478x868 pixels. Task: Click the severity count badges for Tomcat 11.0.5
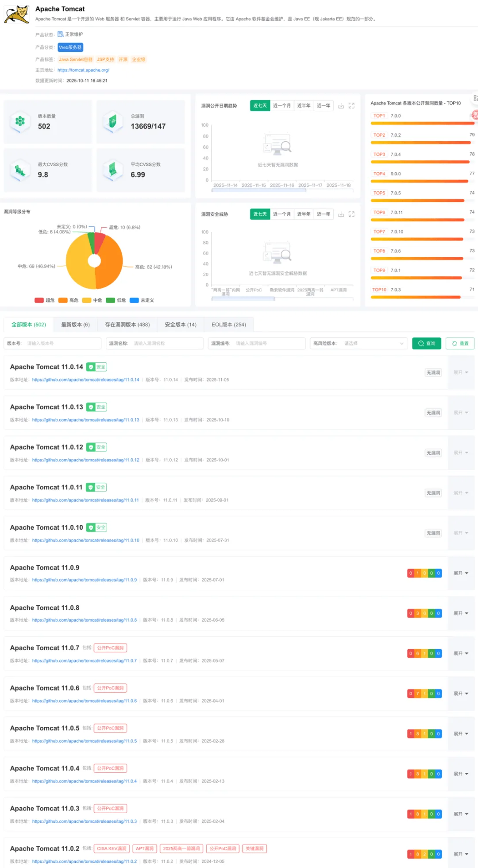pos(424,734)
